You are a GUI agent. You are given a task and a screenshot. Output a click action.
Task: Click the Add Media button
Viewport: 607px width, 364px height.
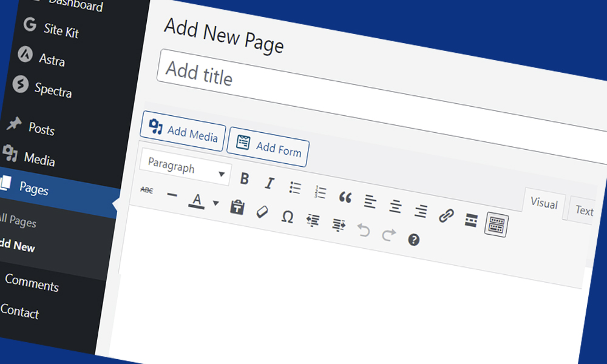pyautogui.click(x=182, y=132)
